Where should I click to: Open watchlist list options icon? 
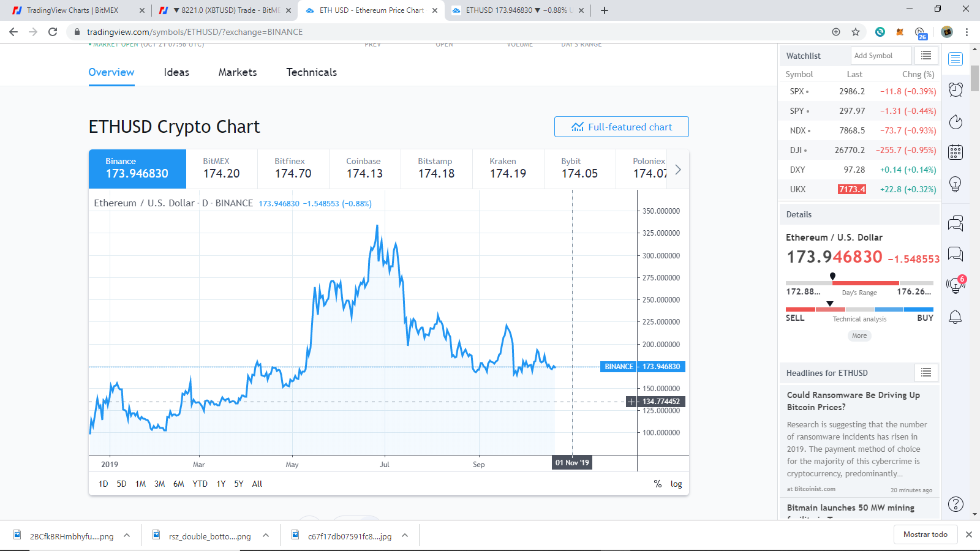(x=926, y=56)
